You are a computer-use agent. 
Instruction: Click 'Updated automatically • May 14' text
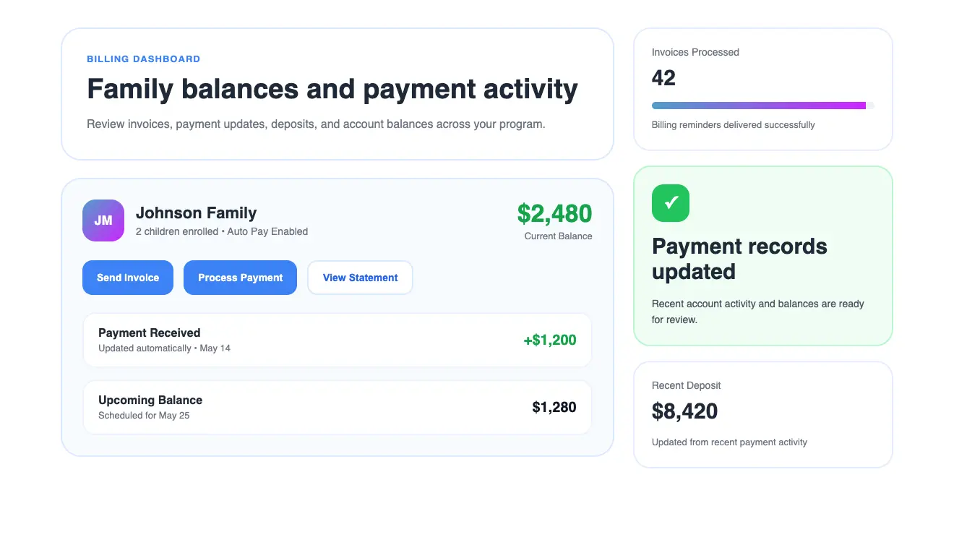pos(164,348)
